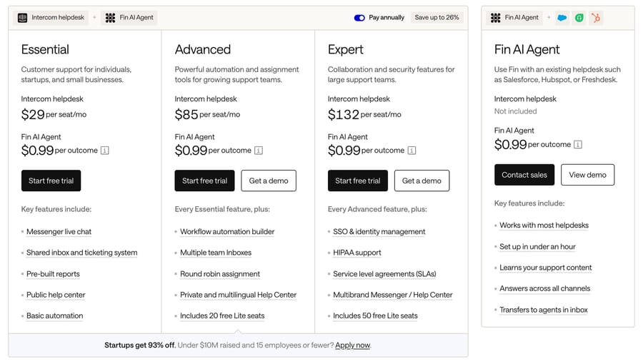Click the Fin AI Agent icon in right card header
The height and width of the screenshot is (364, 643).
(x=495, y=18)
